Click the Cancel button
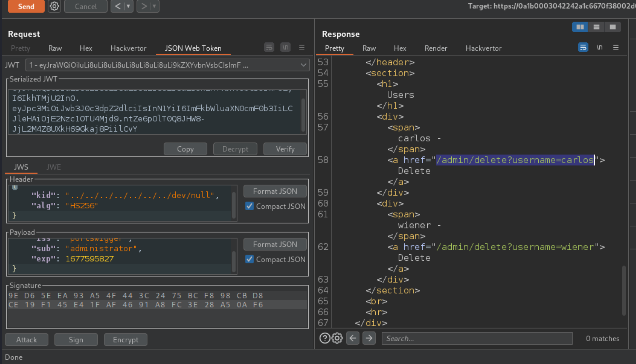The image size is (636, 364). (x=86, y=6)
